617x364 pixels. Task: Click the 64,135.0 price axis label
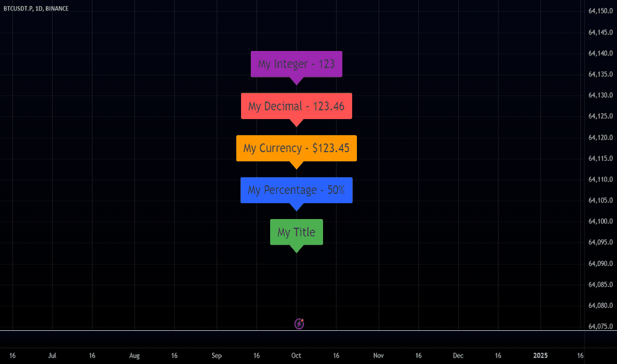click(x=600, y=74)
